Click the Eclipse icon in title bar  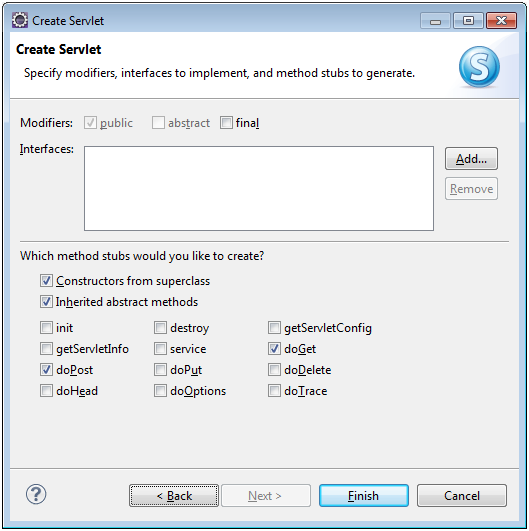20,20
